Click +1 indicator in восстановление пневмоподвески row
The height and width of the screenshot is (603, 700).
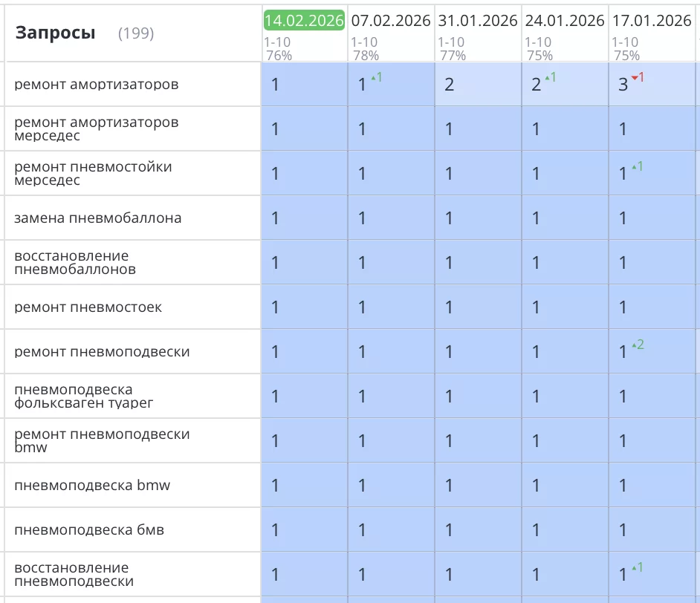[637, 567]
